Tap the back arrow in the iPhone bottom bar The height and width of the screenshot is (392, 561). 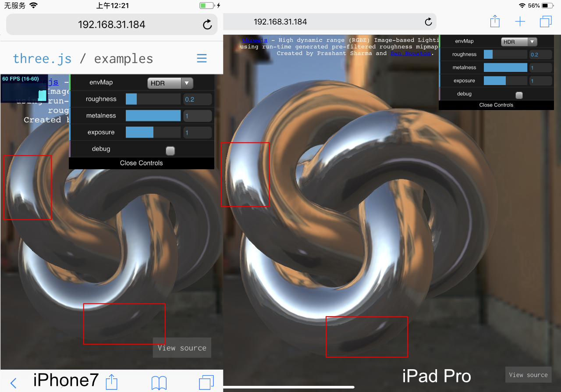(x=13, y=382)
